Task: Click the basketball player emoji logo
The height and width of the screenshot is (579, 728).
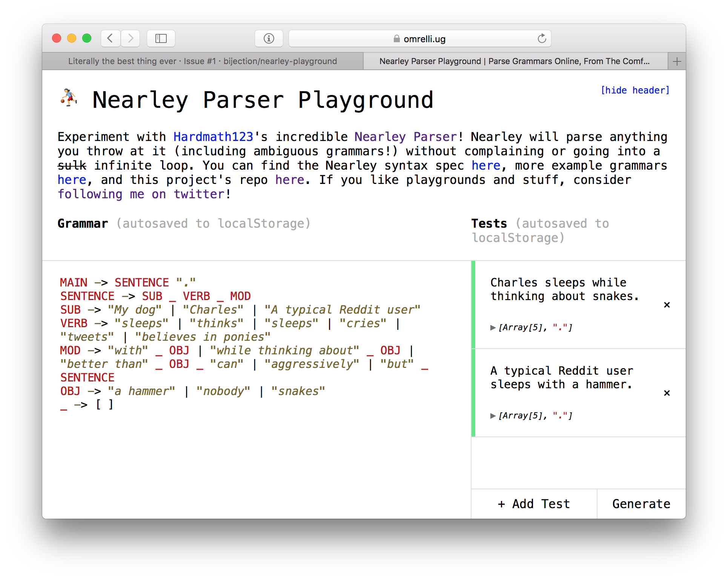Action: (x=69, y=98)
